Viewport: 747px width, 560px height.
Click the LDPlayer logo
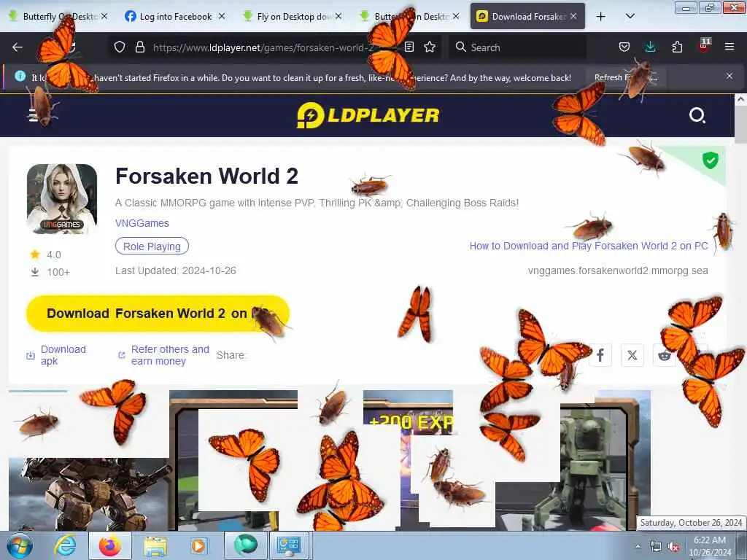pyautogui.click(x=368, y=115)
